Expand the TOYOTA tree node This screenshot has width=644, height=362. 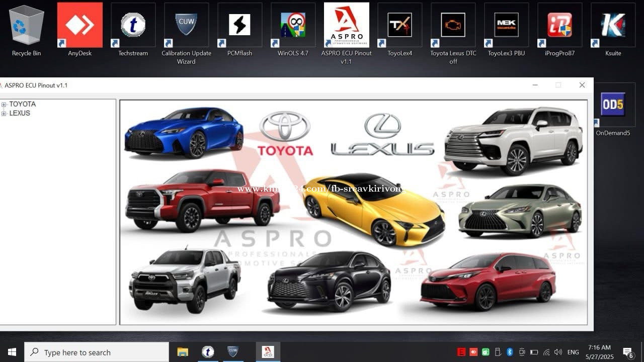[4, 105]
